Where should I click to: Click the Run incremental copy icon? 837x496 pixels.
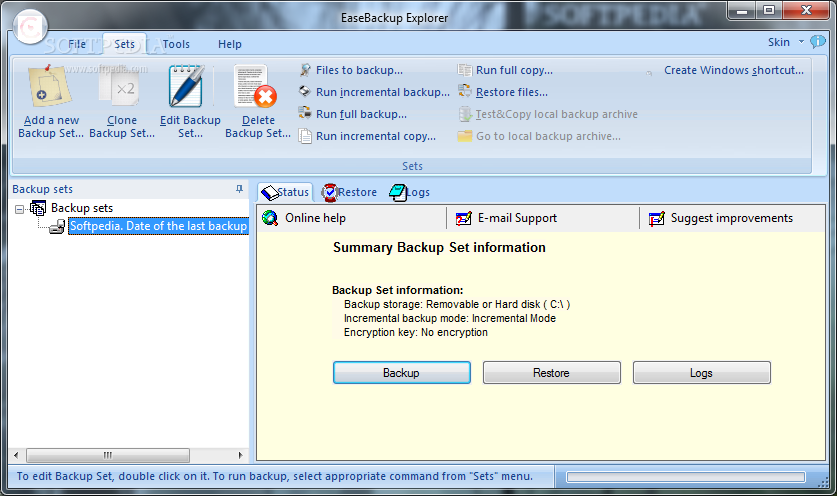[x=305, y=136]
